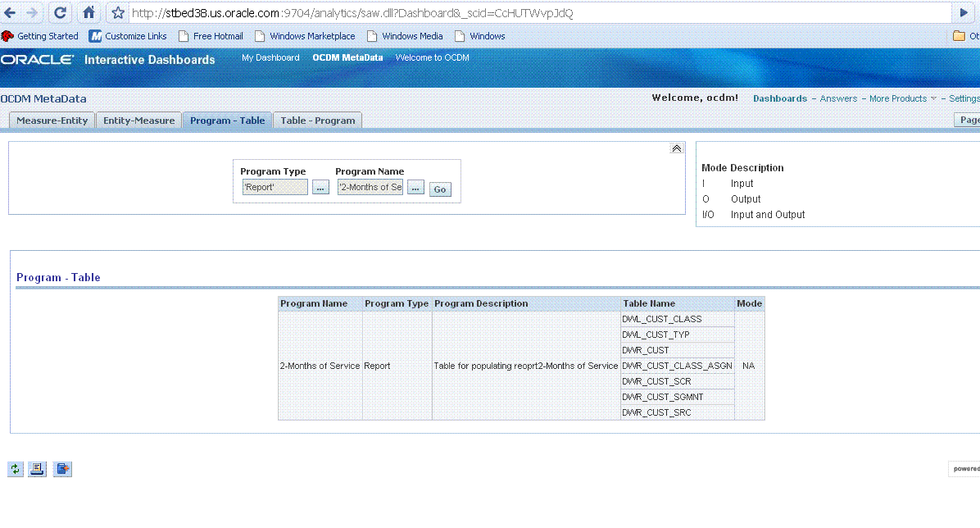The image size is (980, 528).
Task: Reload the page with refresh icon
Action: click(x=60, y=12)
